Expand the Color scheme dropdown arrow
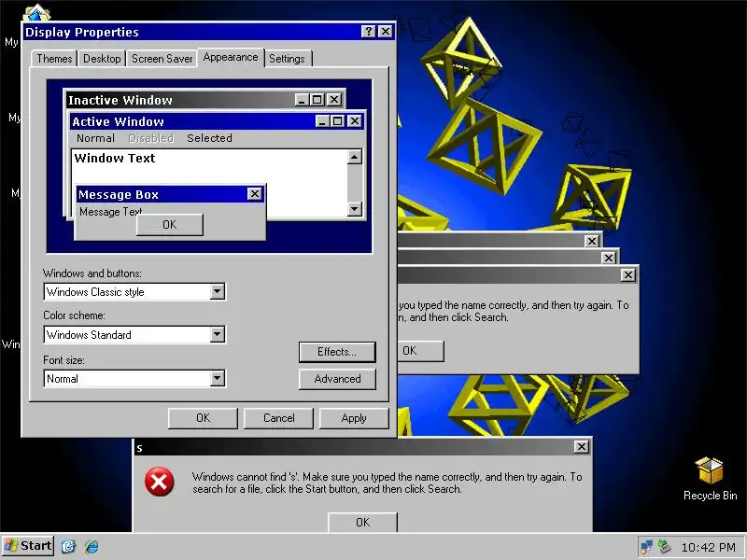The height and width of the screenshot is (560, 747). tap(218, 334)
